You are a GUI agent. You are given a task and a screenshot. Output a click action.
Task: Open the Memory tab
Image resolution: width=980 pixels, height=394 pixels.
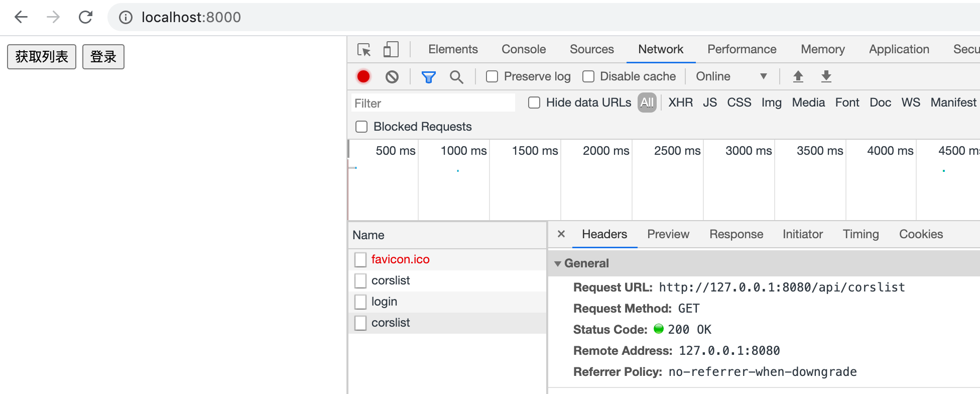pyautogui.click(x=823, y=49)
